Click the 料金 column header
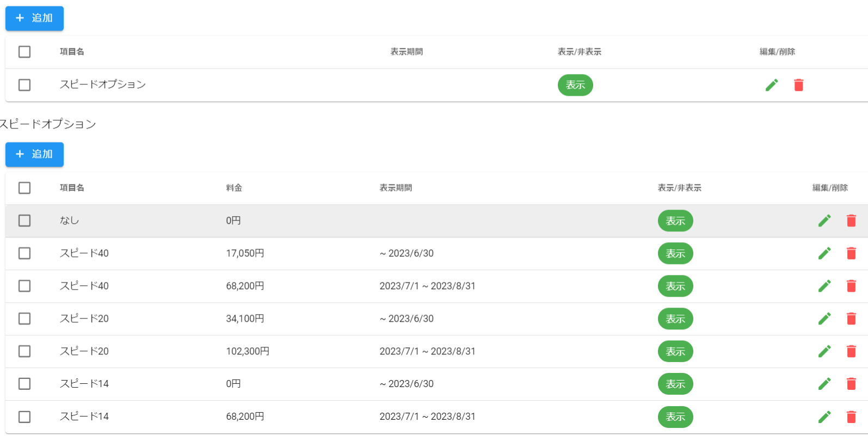Viewport: 868px width, 441px height. click(234, 188)
